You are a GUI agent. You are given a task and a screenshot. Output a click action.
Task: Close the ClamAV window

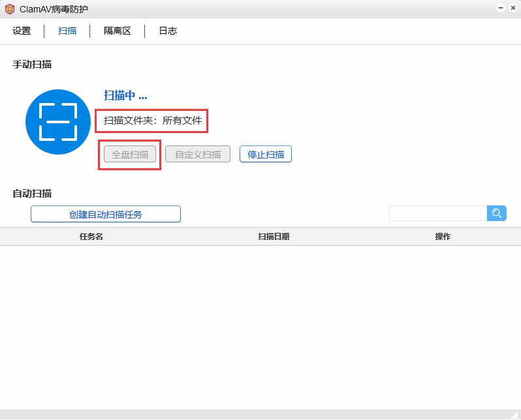tap(513, 8)
